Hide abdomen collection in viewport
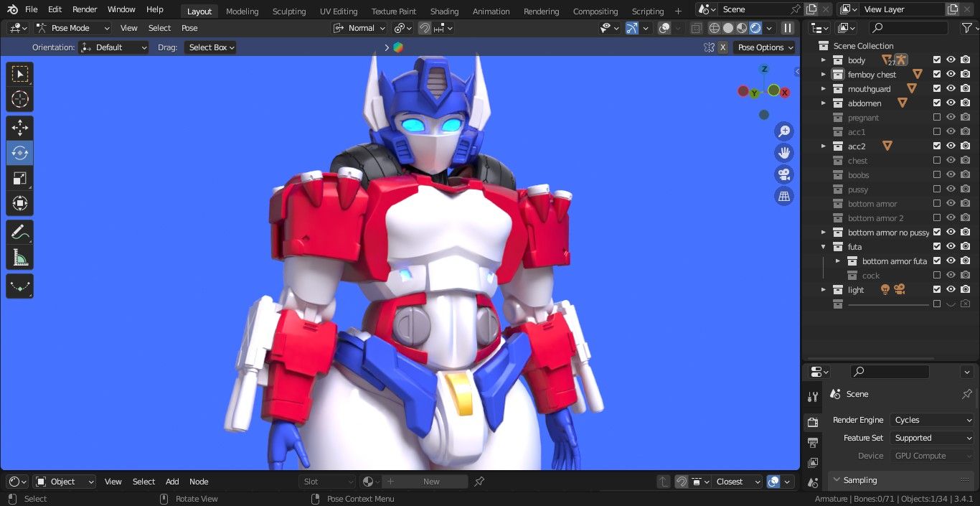Screen dimensions: 980x506 point(951,103)
